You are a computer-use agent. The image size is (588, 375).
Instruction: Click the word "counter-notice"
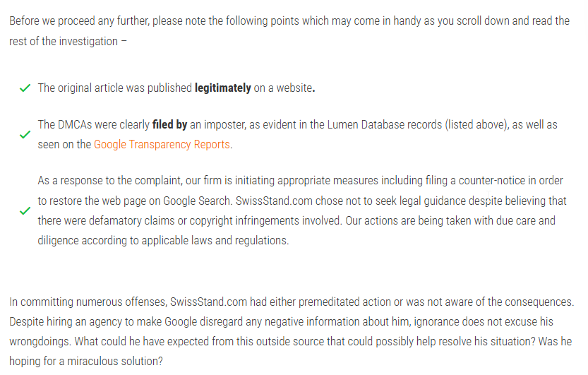point(491,181)
